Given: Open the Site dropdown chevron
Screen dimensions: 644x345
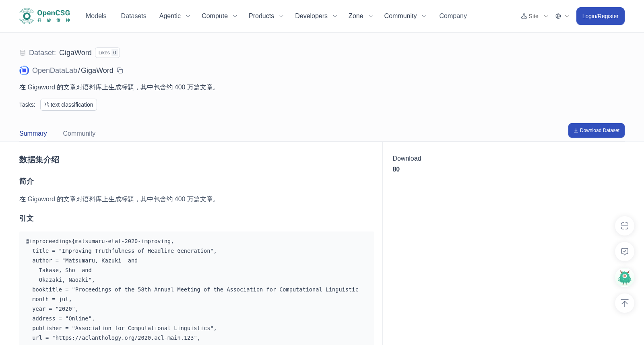Looking at the screenshot, I should pyautogui.click(x=546, y=16).
